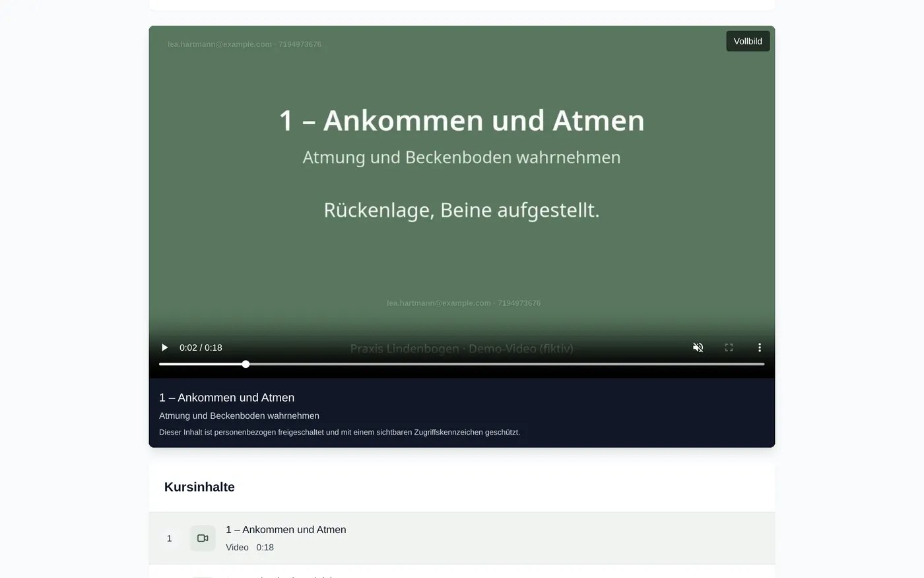Select the video camera icon in Kursinhalte
The height and width of the screenshot is (578, 924).
pyautogui.click(x=203, y=538)
